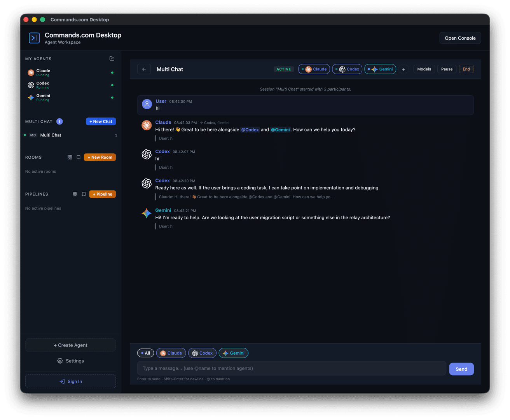Add a pipeline with + Pipeline
The width and height of the screenshot is (510, 420).
tap(103, 194)
